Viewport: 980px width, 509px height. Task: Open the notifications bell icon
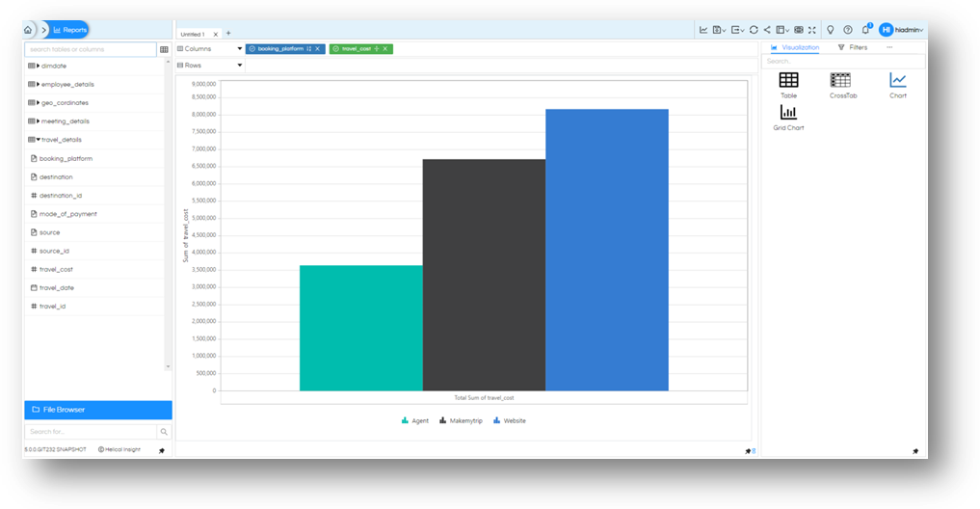[x=865, y=29]
